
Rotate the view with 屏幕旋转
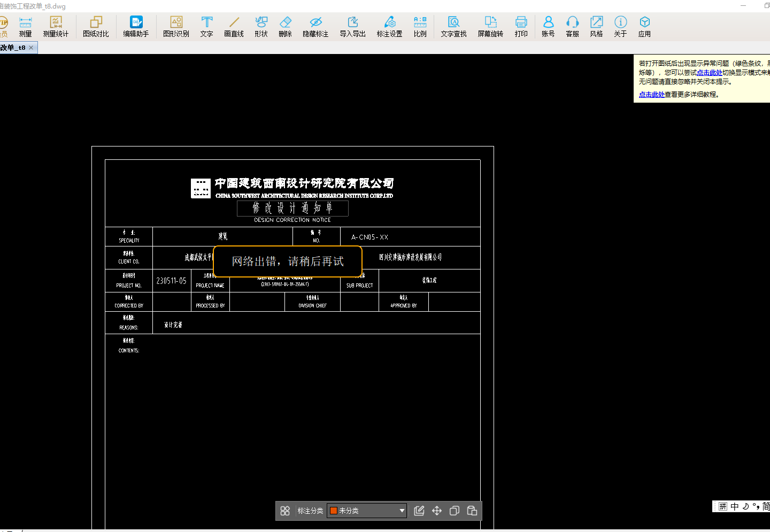point(490,26)
